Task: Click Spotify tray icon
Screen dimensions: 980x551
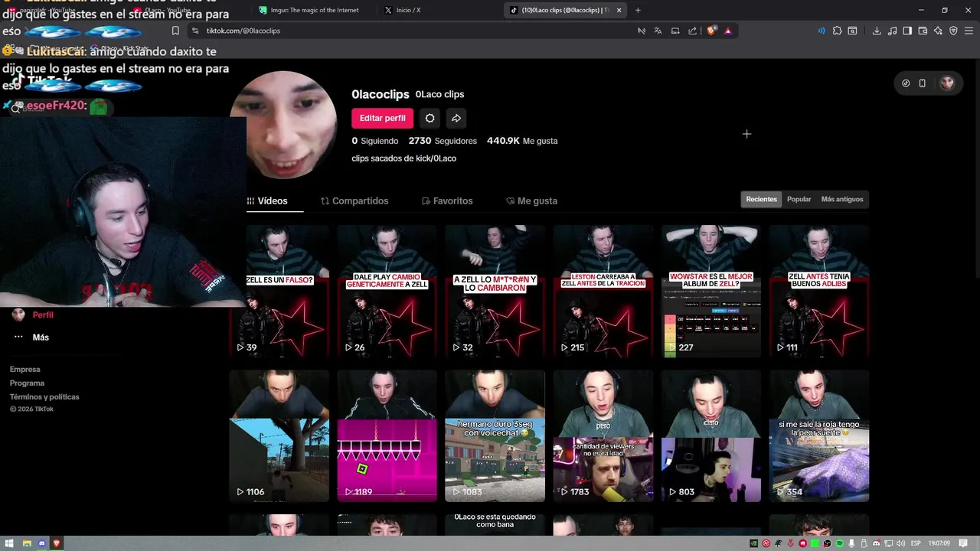Action: coord(839,543)
